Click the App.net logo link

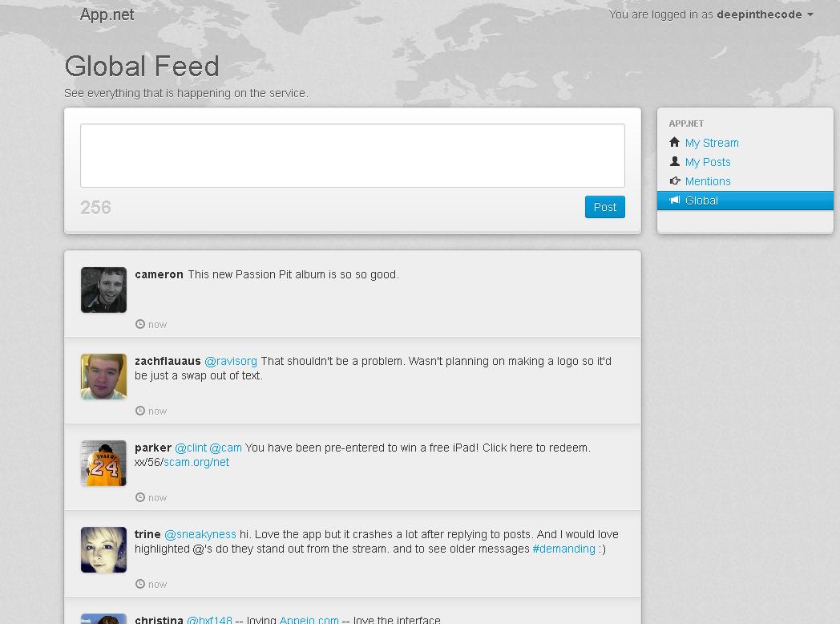coord(107,14)
